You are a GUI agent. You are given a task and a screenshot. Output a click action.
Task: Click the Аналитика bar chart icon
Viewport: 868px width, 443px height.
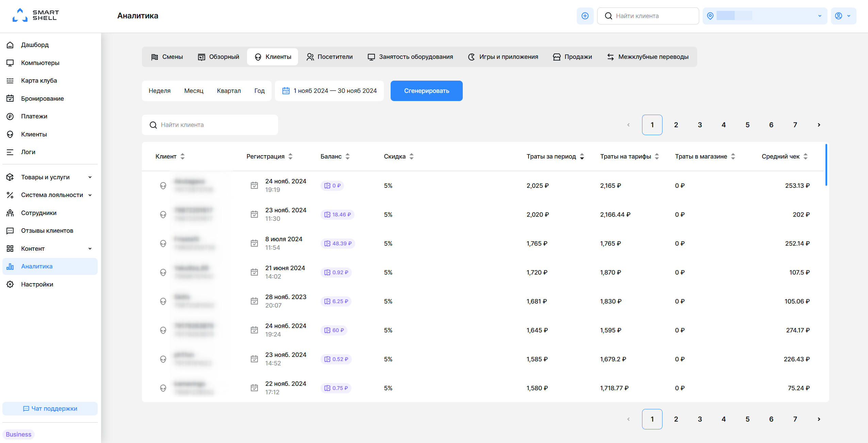10,266
